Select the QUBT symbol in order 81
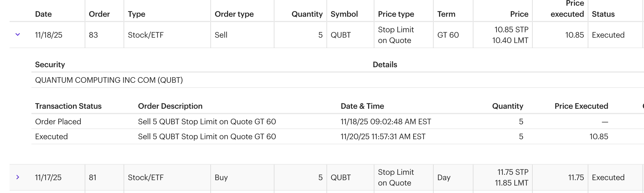This screenshot has width=644, height=193. pos(341,177)
